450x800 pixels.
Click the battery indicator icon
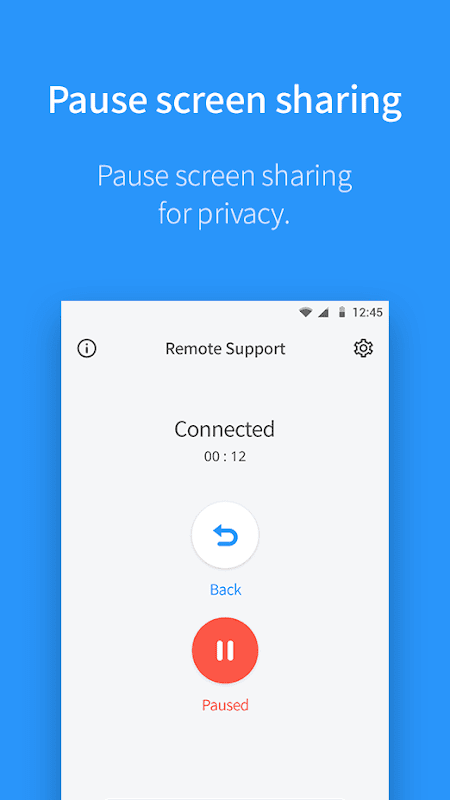click(x=342, y=312)
